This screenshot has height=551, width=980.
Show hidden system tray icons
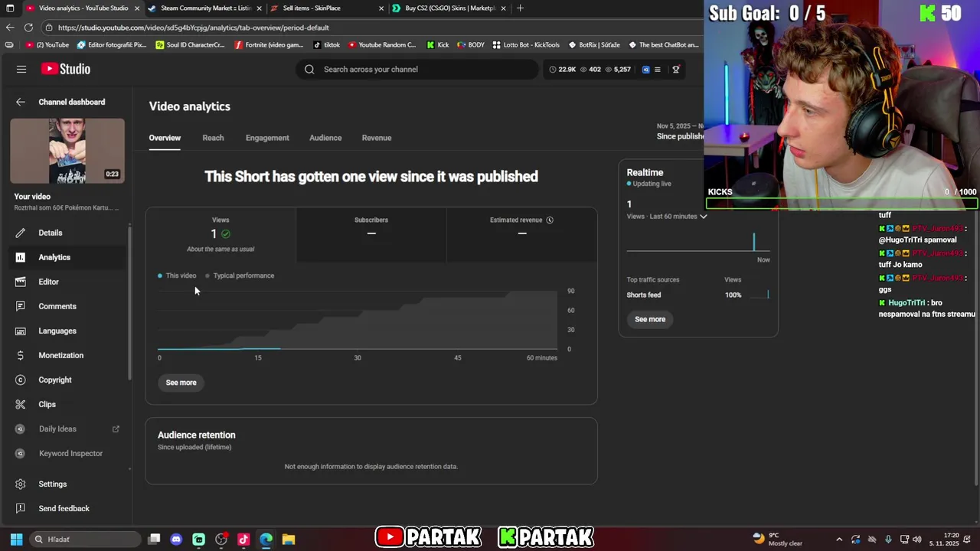(x=839, y=540)
